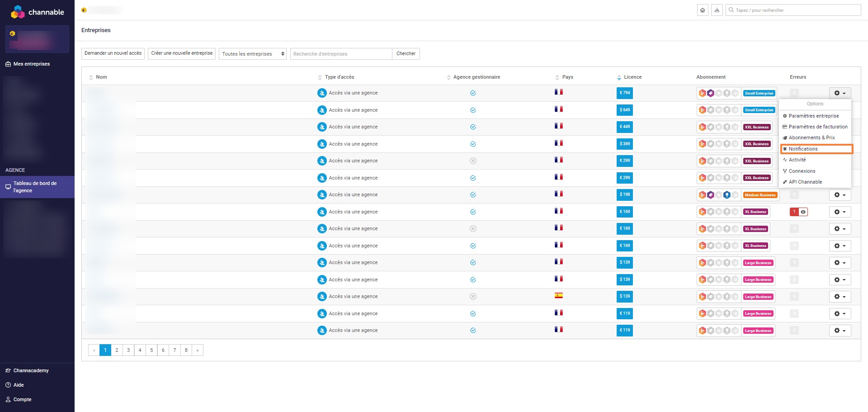The image size is (868, 412).
Task: Click the Abonnement column header
Action: (x=711, y=77)
